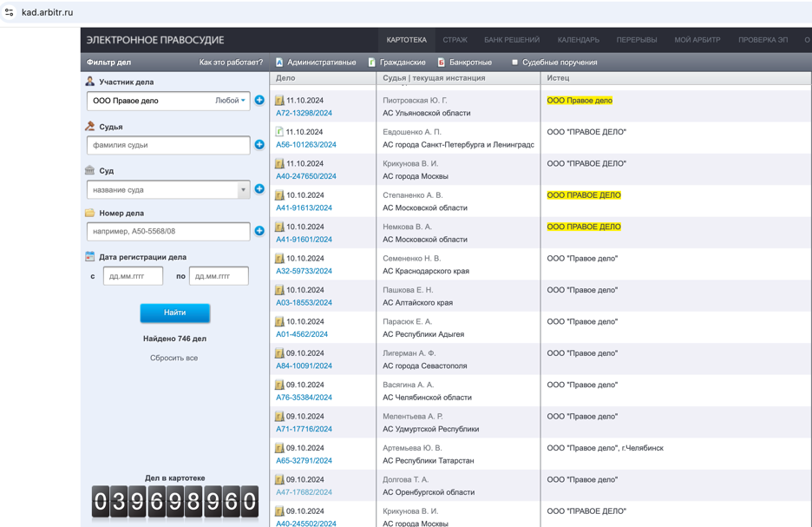Click the start date 'с' input field
Screen dimensions: 812x527
(x=133, y=276)
